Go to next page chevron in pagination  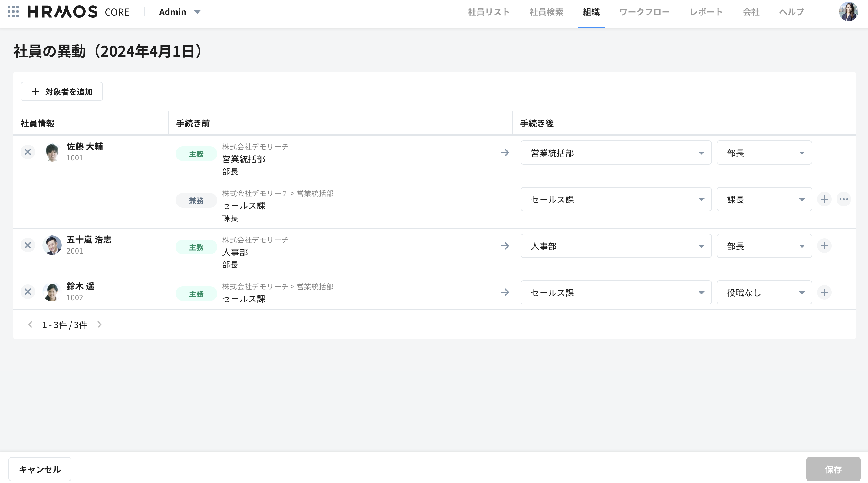coord(99,325)
